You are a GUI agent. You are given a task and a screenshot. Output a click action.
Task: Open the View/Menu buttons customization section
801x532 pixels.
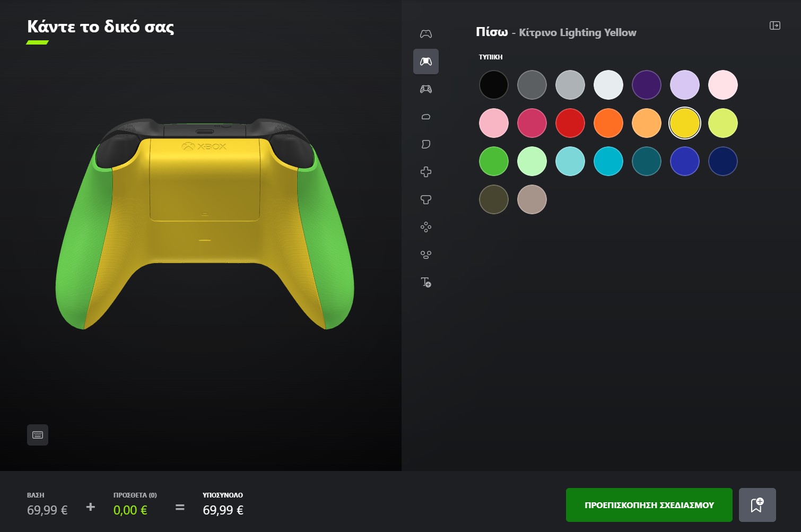coord(426,255)
